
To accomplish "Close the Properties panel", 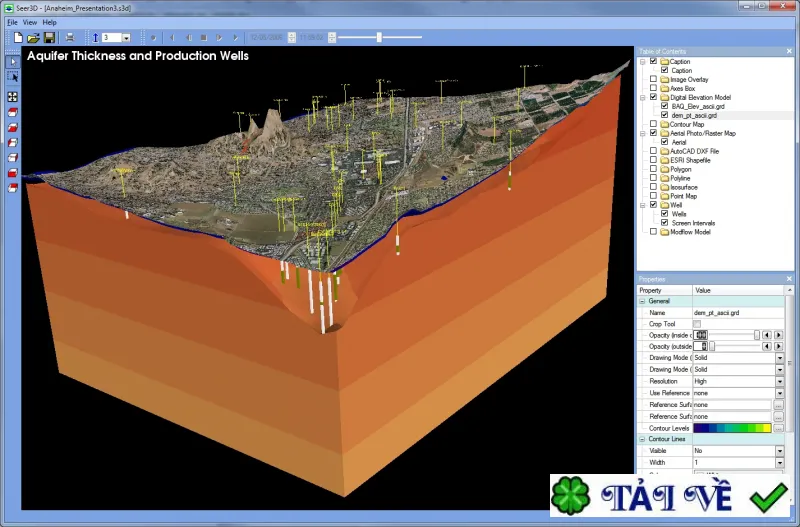I will [x=789, y=279].
